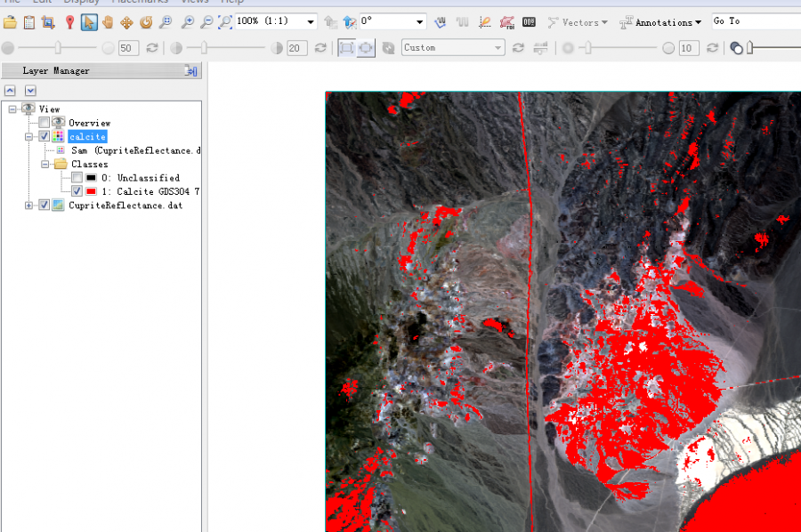Open the zoom percentage 100% dropdown
Screen dimensions: 801x532
310,21
